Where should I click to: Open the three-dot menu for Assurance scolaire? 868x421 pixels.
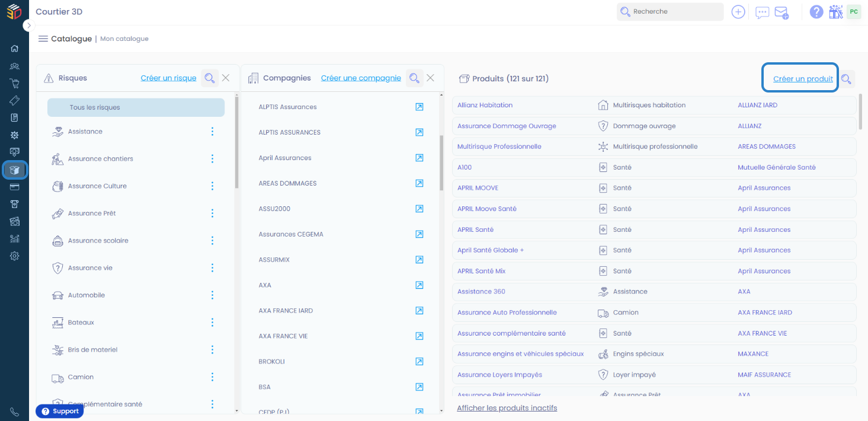[212, 241]
